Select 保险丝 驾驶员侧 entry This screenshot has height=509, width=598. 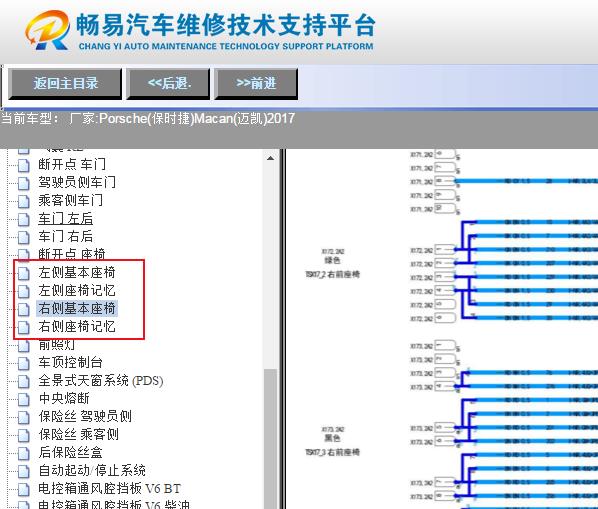[x=85, y=416]
